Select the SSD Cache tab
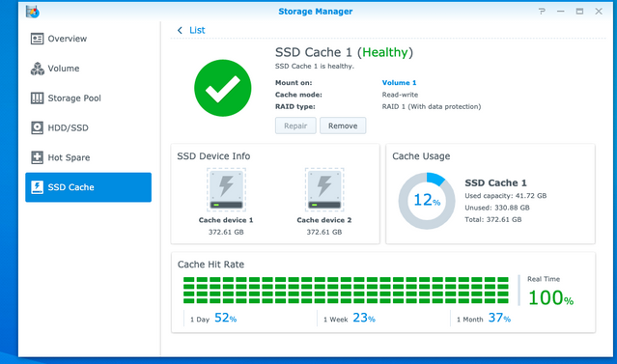 pos(88,187)
